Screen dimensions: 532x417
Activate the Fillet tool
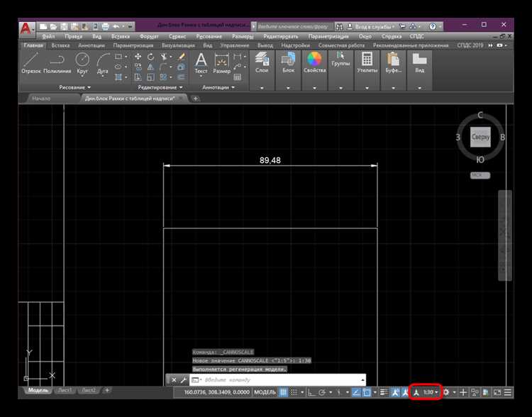[x=164, y=67]
